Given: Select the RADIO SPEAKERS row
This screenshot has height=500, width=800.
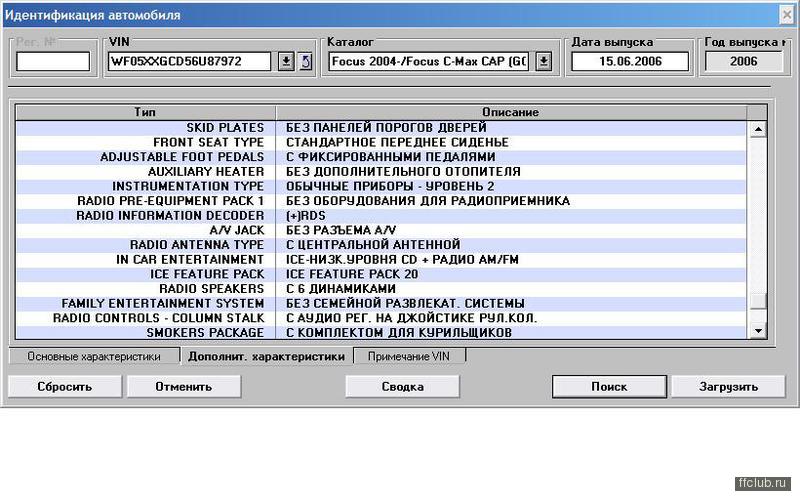Looking at the screenshot, I should point(381,289).
